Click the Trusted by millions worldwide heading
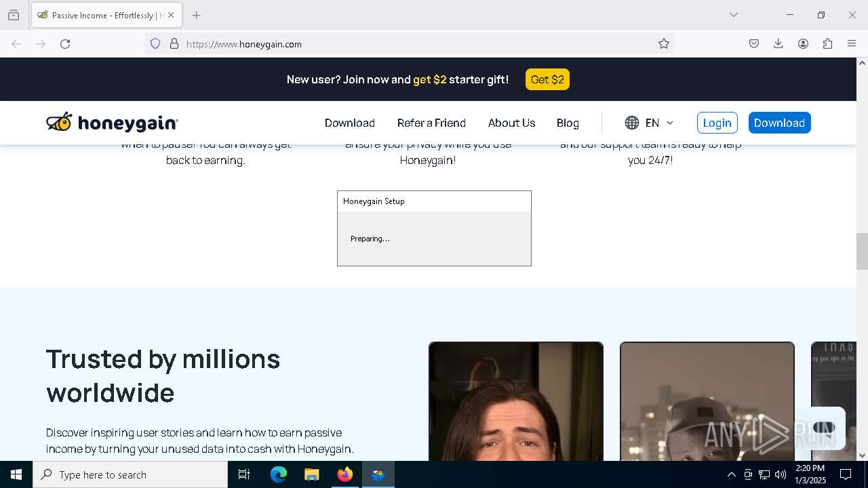 tap(163, 375)
